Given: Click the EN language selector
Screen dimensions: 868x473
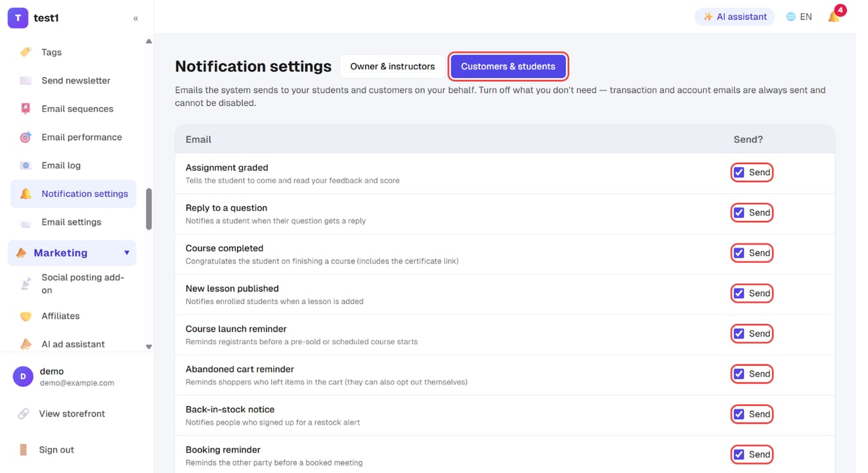Looking at the screenshot, I should (799, 17).
